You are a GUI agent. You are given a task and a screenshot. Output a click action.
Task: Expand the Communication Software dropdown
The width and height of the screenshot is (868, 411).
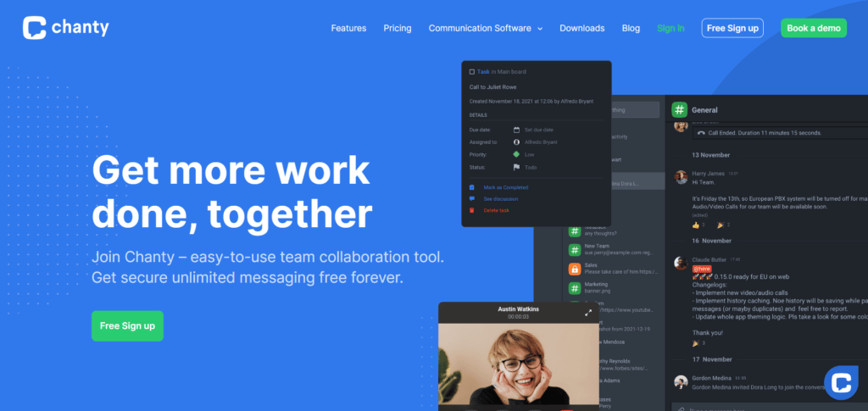(x=486, y=28)
